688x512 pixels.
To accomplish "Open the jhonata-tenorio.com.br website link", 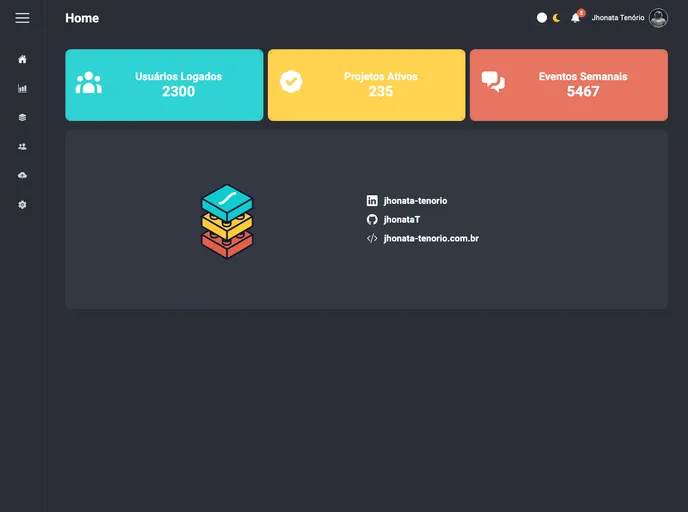I will point(430,238).
